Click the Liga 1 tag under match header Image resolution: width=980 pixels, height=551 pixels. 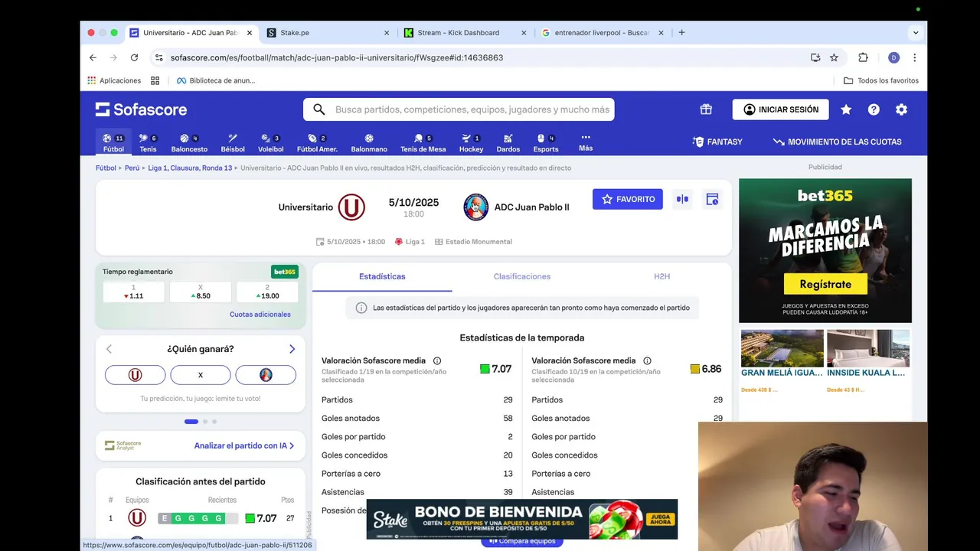click(410, 242)
